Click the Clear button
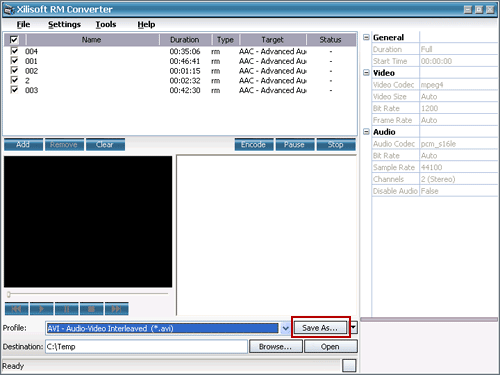Image resolution: width=500 pixels, height=375 pixels. pyautogui.click(x=105, y=145)
